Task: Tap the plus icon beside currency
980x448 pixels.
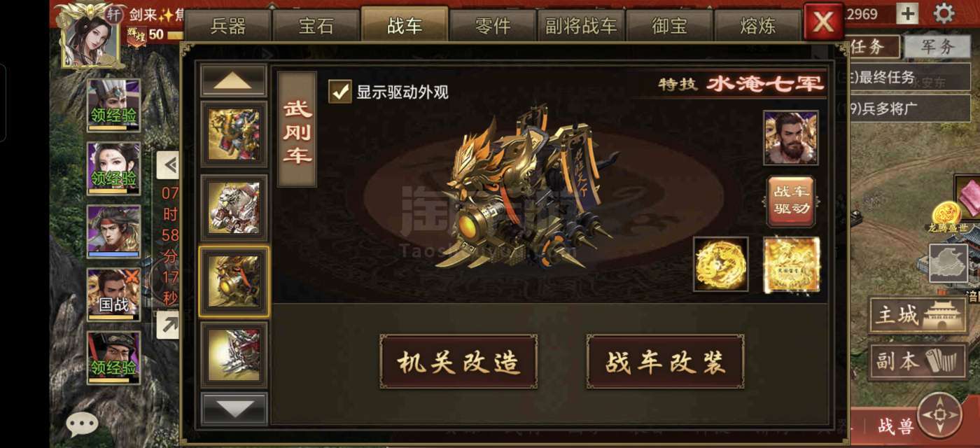Action: click(x=907, y=13)
